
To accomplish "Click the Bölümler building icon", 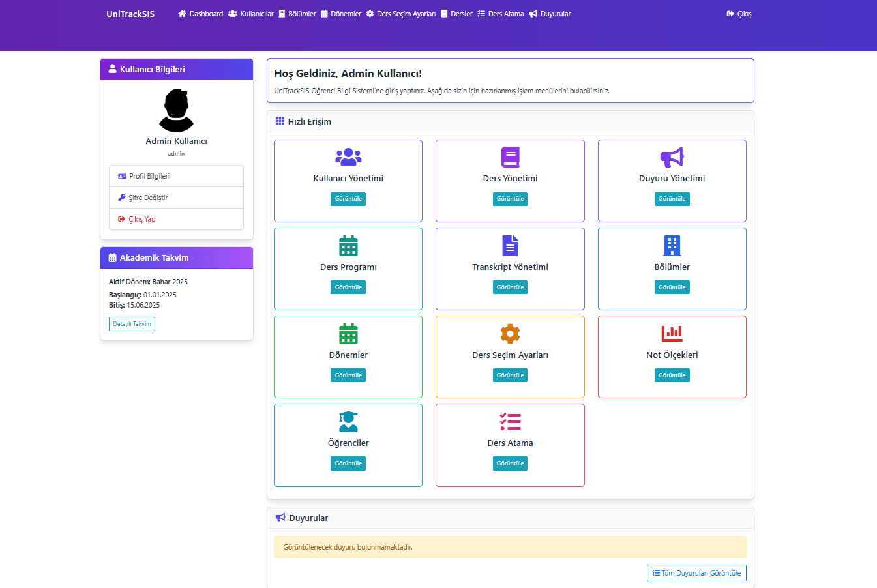I will [x=672, y=246].
